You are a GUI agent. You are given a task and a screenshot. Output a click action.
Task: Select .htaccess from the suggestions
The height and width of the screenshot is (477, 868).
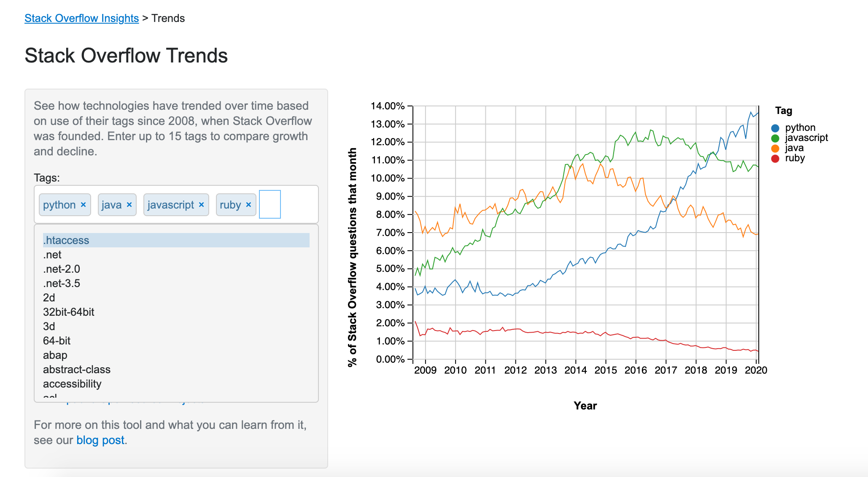176,240
